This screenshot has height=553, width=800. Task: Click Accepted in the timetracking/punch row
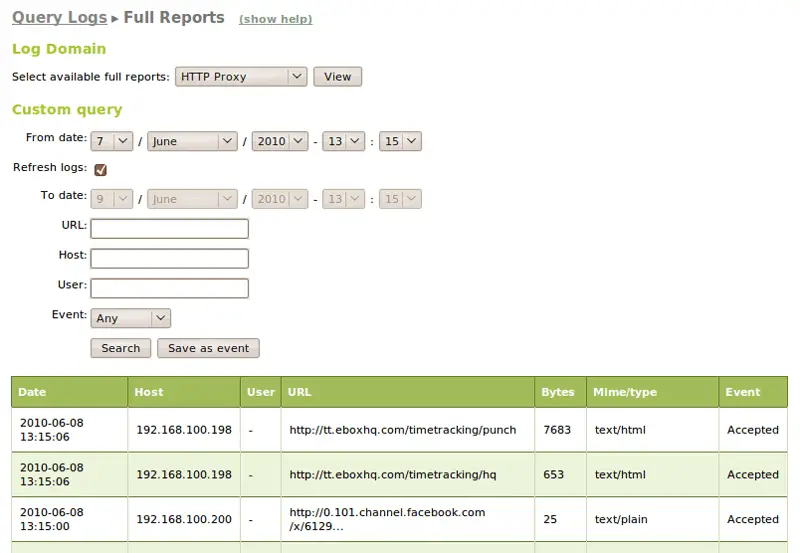753,430
